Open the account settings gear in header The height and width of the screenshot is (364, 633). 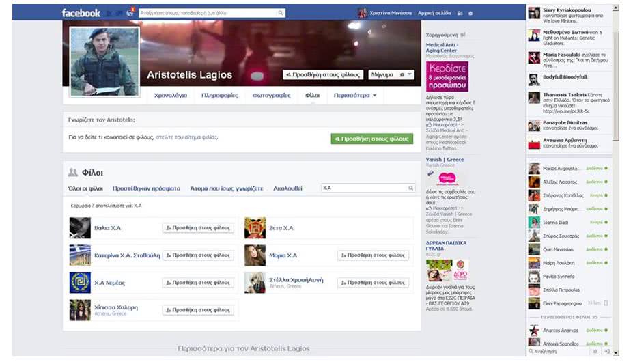click(x=470, y=14)
